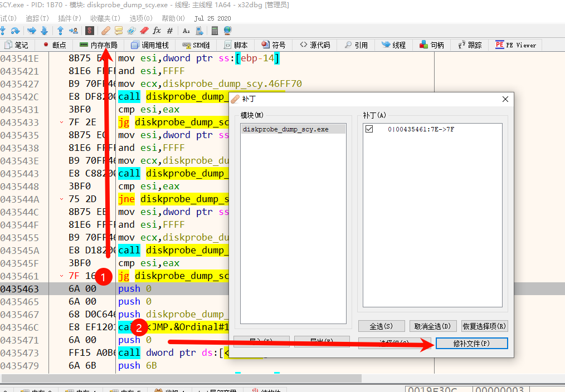565x392 pixels.
Task: Click the blue right-arrow trace into icon
Action: 32,31
